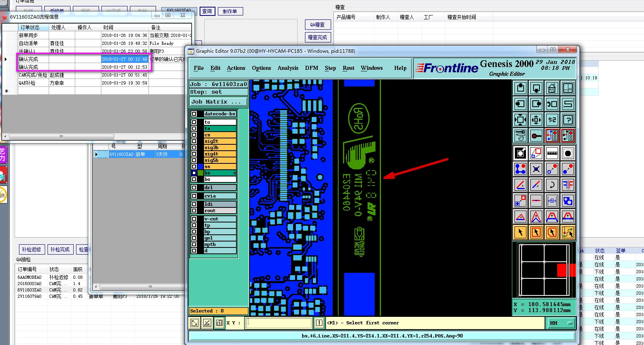Click the Job Matrix ... button

[x=219, y=102]
